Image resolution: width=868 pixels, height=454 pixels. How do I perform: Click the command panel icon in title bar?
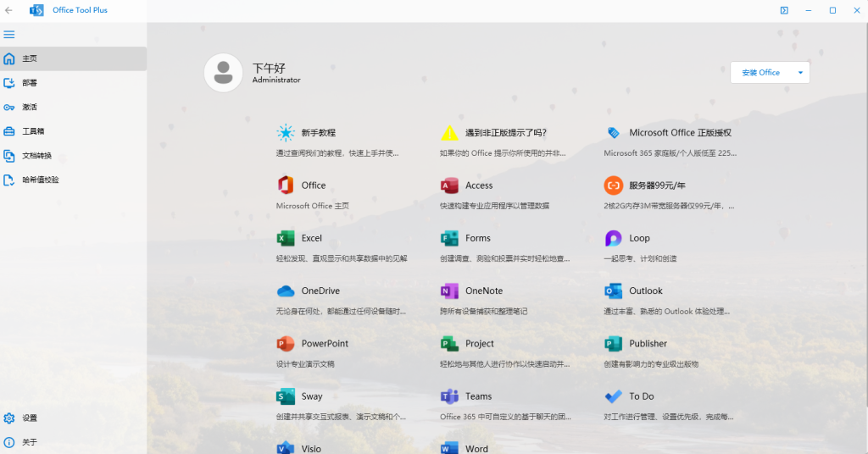coord(784,10)
